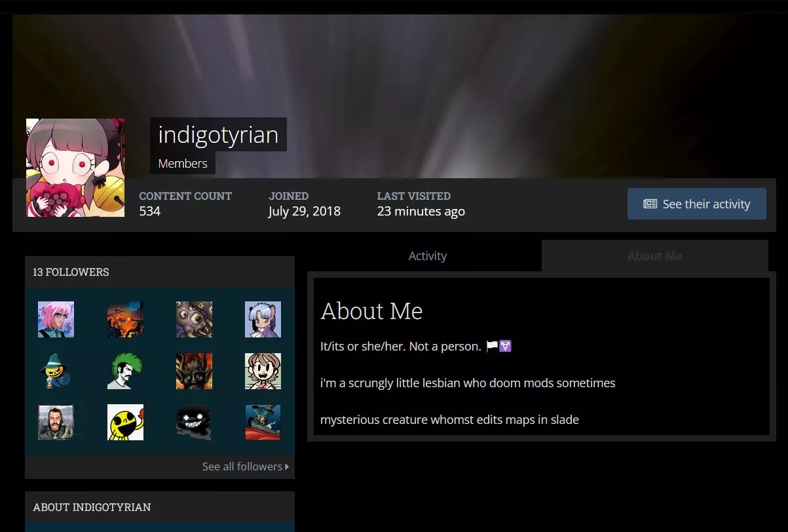Switch to the Activity tab
Viewport: 788px width, 532px height.
[427, 256]
